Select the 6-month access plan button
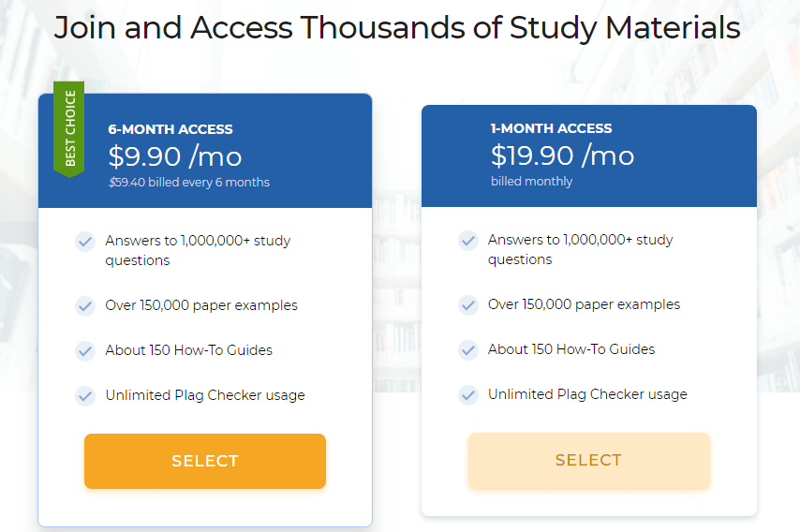Viewport: 800px width, 532px height. [204, 461]
